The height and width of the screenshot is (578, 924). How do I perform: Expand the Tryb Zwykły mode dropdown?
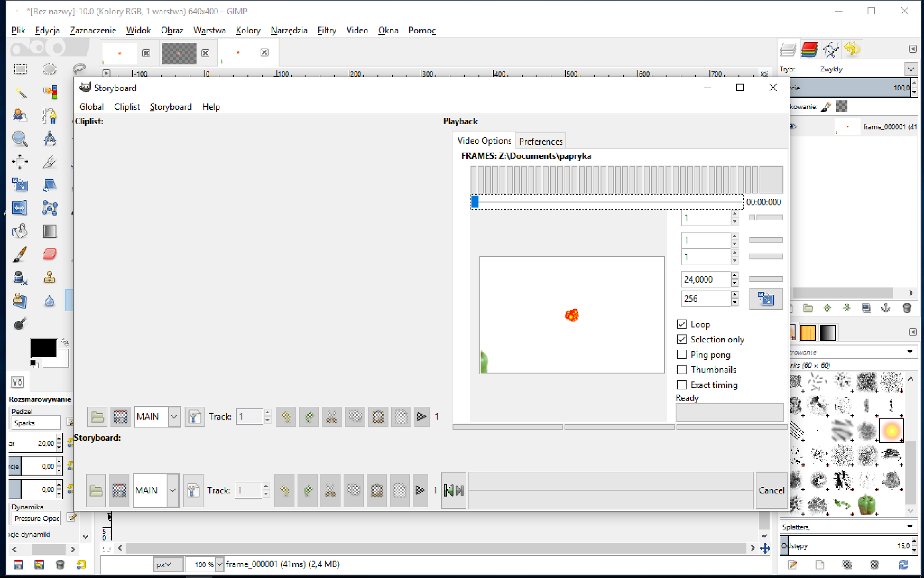(910, 69)
